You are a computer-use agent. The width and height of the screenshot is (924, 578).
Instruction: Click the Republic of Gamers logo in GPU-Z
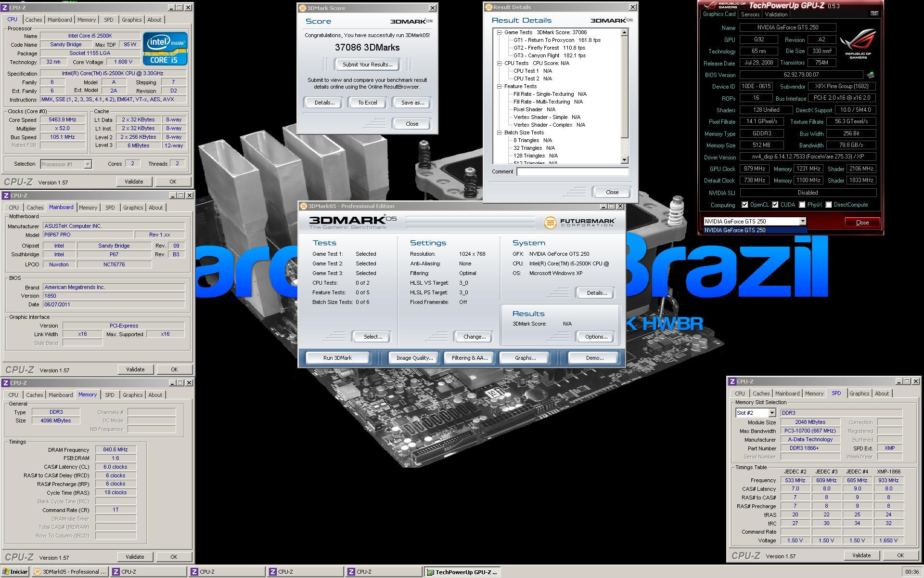[858, 43]
